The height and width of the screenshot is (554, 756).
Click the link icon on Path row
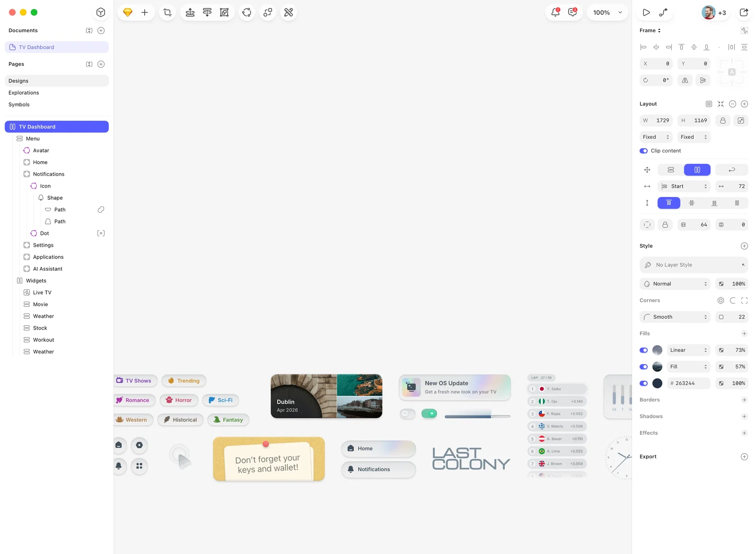coord(101,209)
